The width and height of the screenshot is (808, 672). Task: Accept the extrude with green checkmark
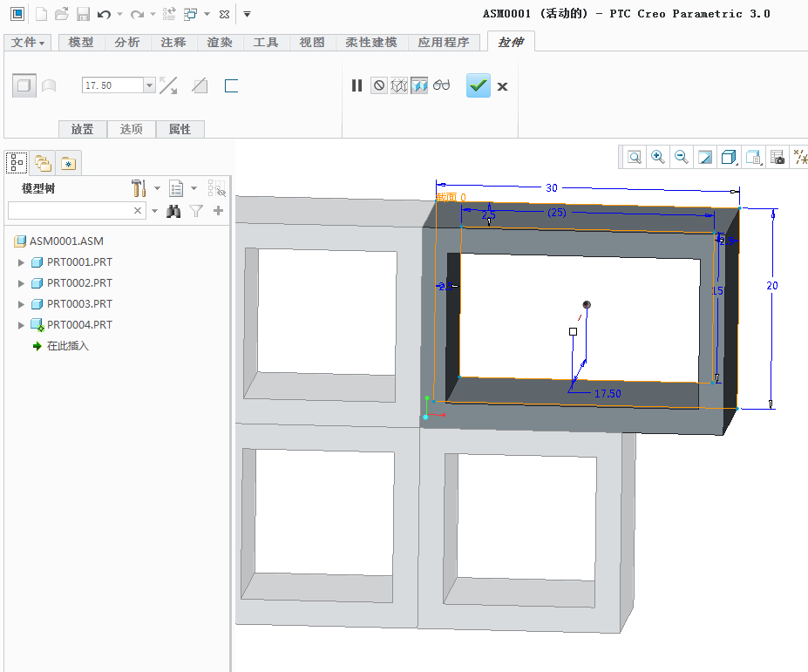pos(479,85)
